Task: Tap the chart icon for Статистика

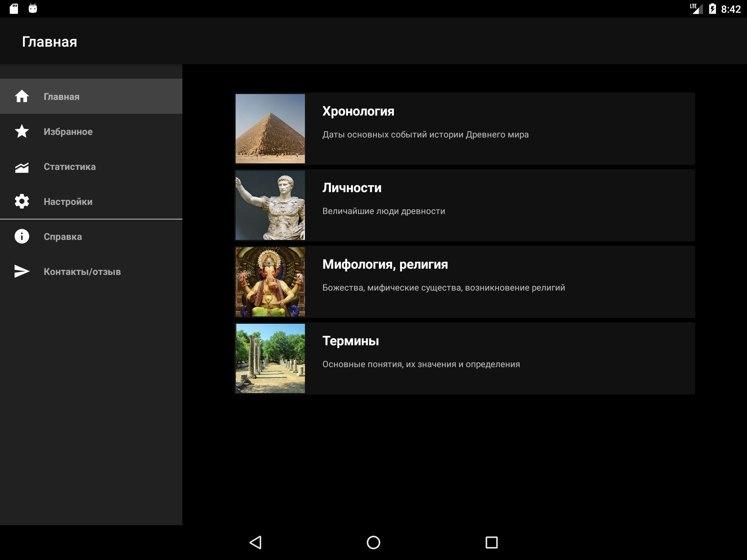Action: pos(22,167)
